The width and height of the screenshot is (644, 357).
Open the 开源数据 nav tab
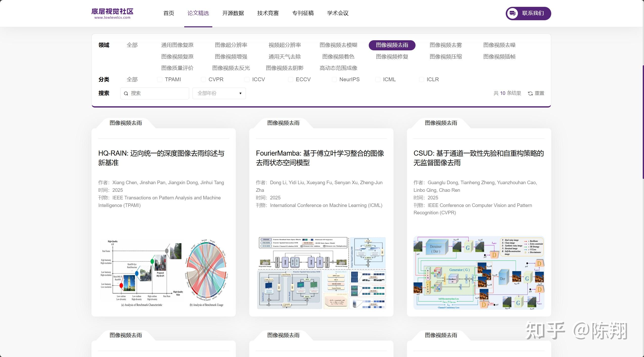233,13
